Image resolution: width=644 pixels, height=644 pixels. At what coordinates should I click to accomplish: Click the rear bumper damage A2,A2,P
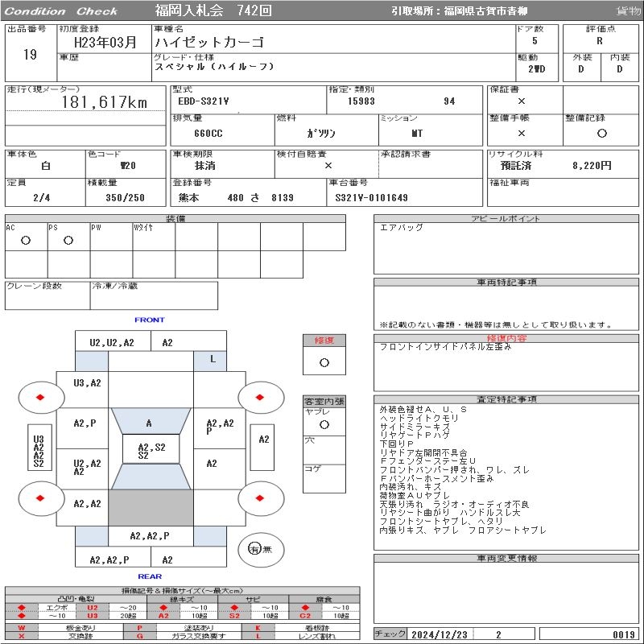(x=109, y=559)
